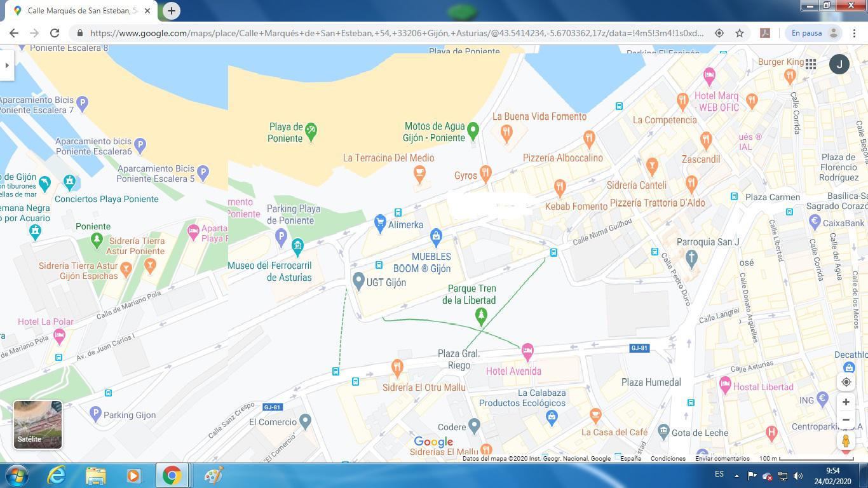Viewport: 868px width, 488px height.
Task: Open Sidrería El Otru Mallu restaurant pin
Action: click(x=397, y=367)
